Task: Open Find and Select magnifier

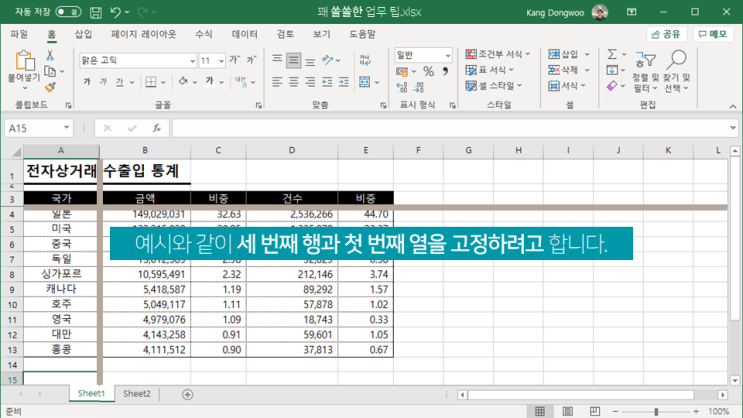Action: click(x=677, y=60)
